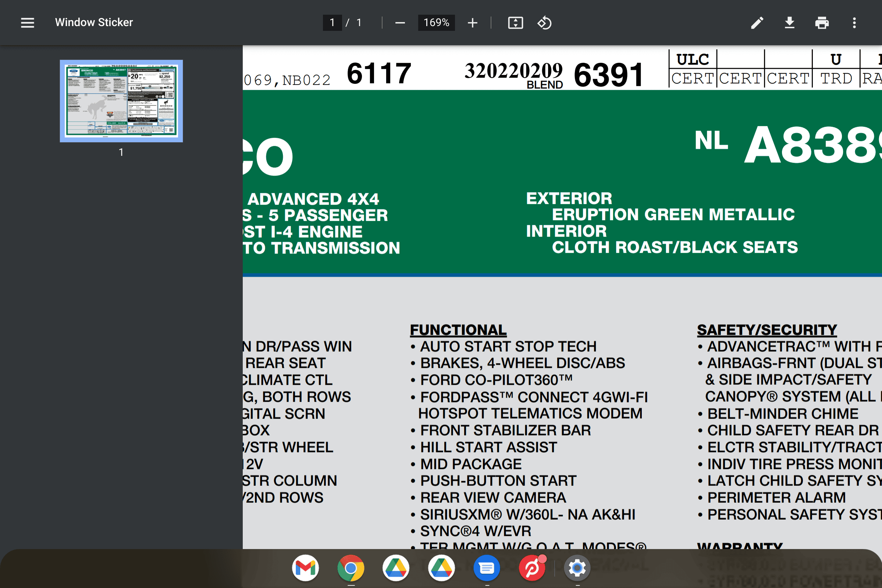Click the SAFETY/SECURITY heading text
The image size is (882, 588).
click(767, 330)
